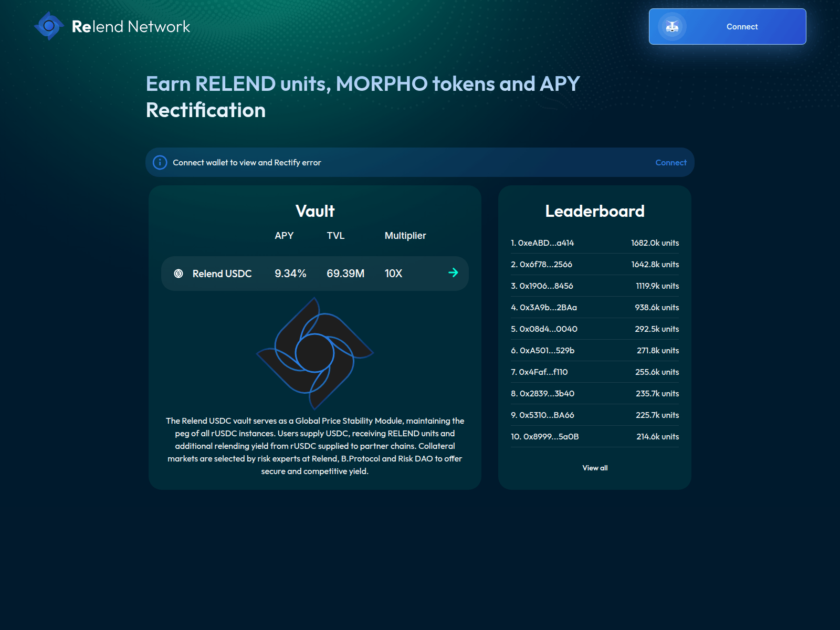Click the APY column header

click(x=284, y=236)
